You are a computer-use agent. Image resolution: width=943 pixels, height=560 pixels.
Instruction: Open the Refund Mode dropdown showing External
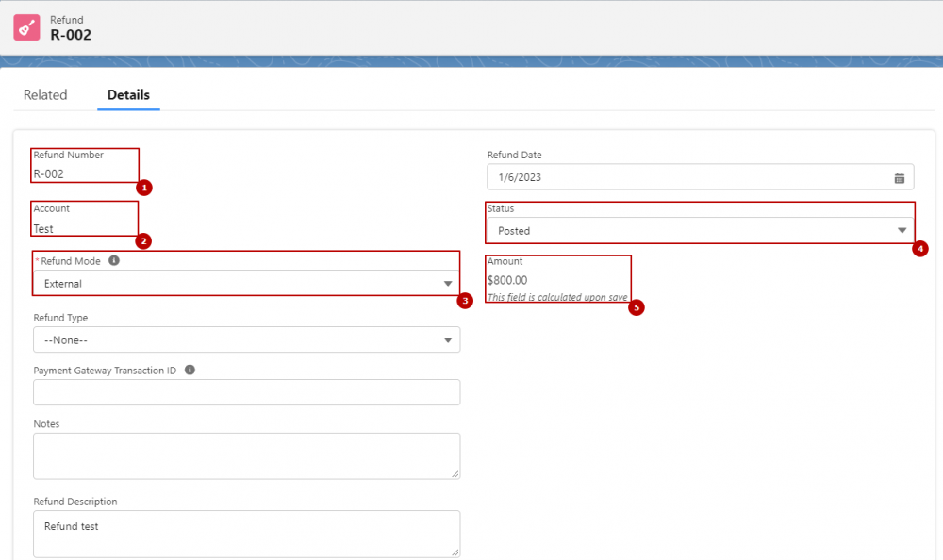pyautogui.click(x=246, y=284)
